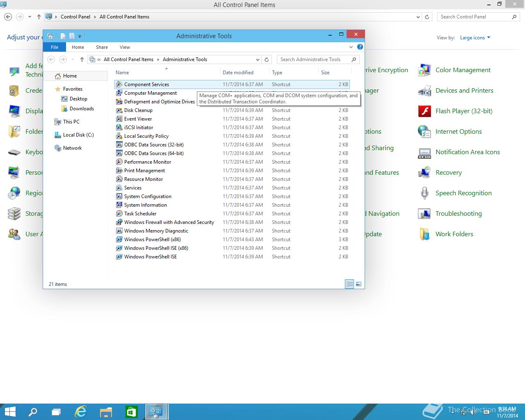Open the Recovery icon in Control Panel
Image resolution: width=525 pixels, height=420 pixels.
click(x=424, y=173)
